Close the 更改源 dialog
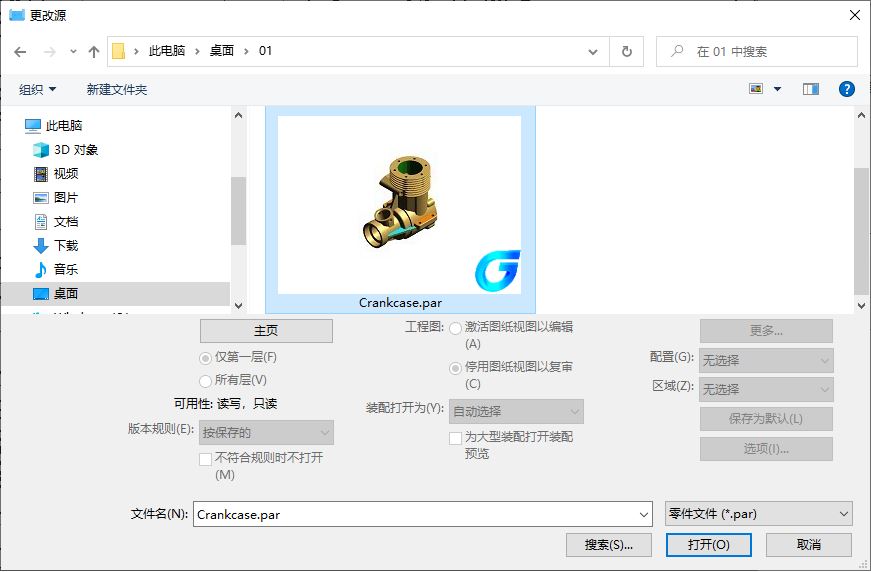This screenshot has height=572, width=871. click(x=855, y=15)
